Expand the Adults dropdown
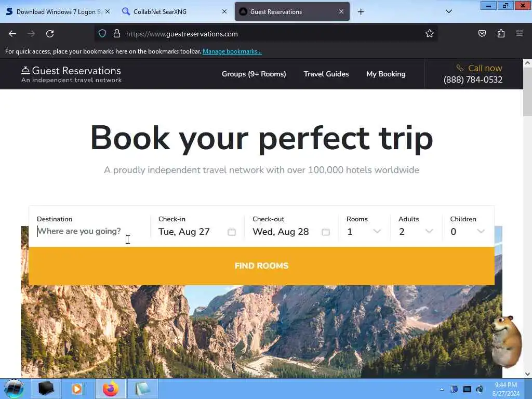This screenshot has height=399, width=532. [416, 231]
